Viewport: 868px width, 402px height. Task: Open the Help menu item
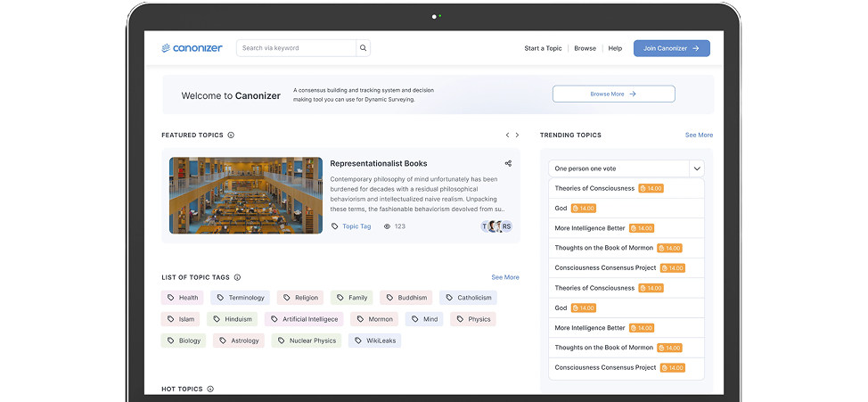615,48
